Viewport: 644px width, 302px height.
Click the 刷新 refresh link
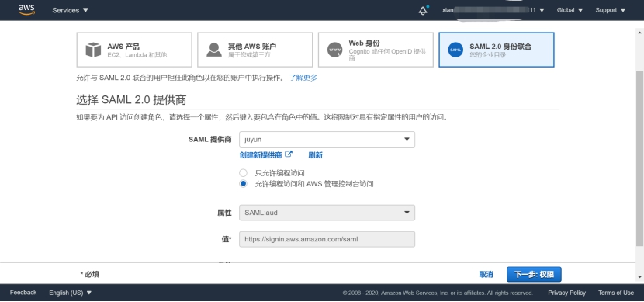(x=316, y=155)
